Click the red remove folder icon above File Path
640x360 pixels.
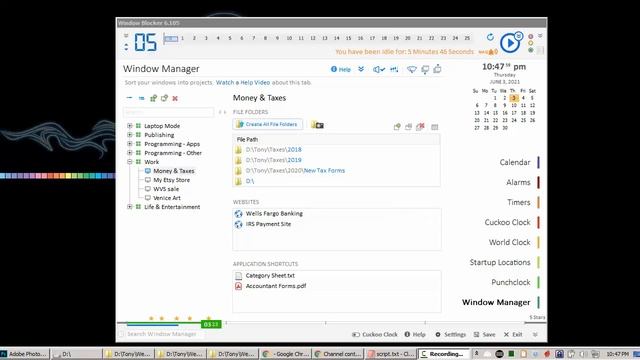pos(420,127)
